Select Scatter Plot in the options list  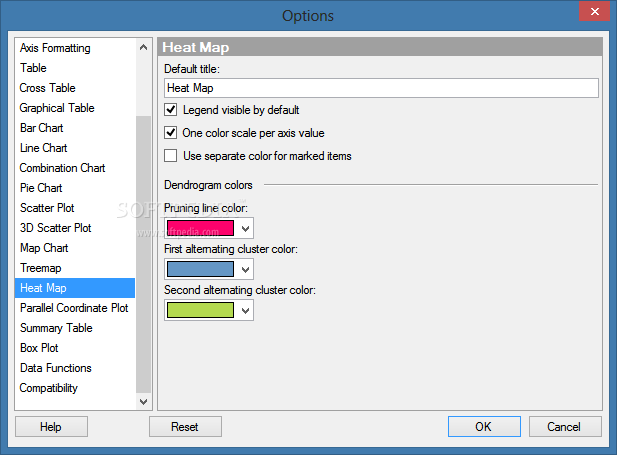[47, 208]
